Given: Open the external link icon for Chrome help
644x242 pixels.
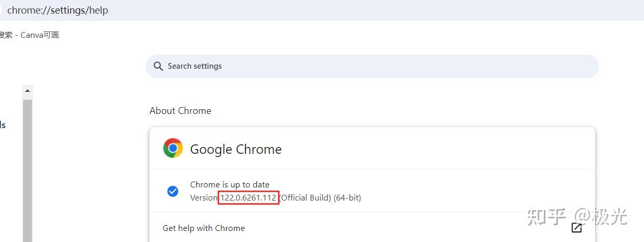Looking at the screenshot, I should point(576,228).
